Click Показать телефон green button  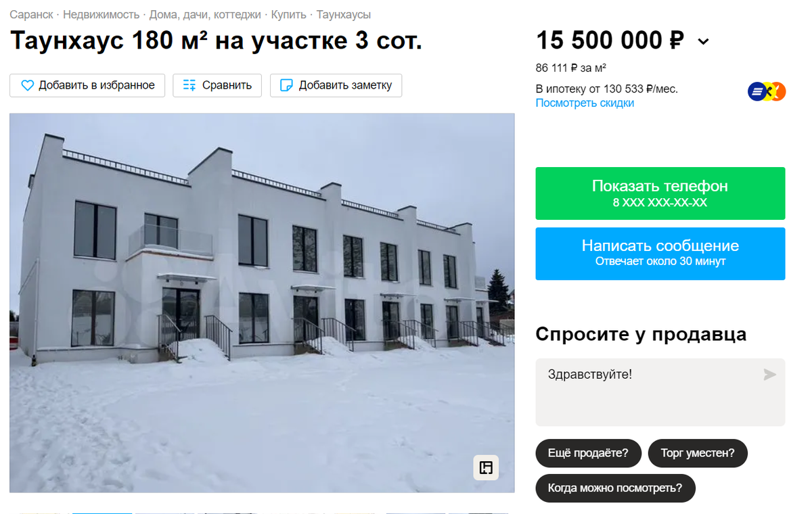pyautogui.click(x=660, y=193)
